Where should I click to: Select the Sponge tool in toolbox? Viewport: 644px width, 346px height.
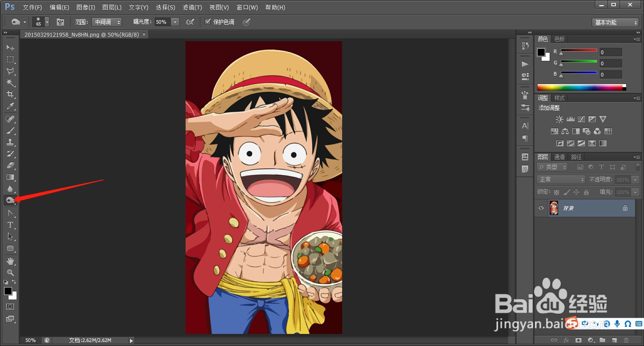tap(10, 200)
